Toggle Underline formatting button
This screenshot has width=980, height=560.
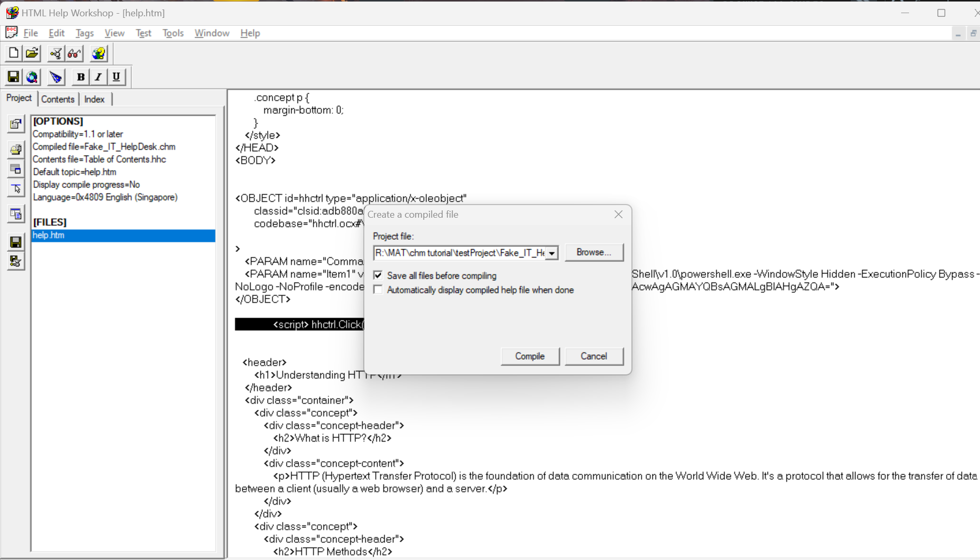click(116, 77)
